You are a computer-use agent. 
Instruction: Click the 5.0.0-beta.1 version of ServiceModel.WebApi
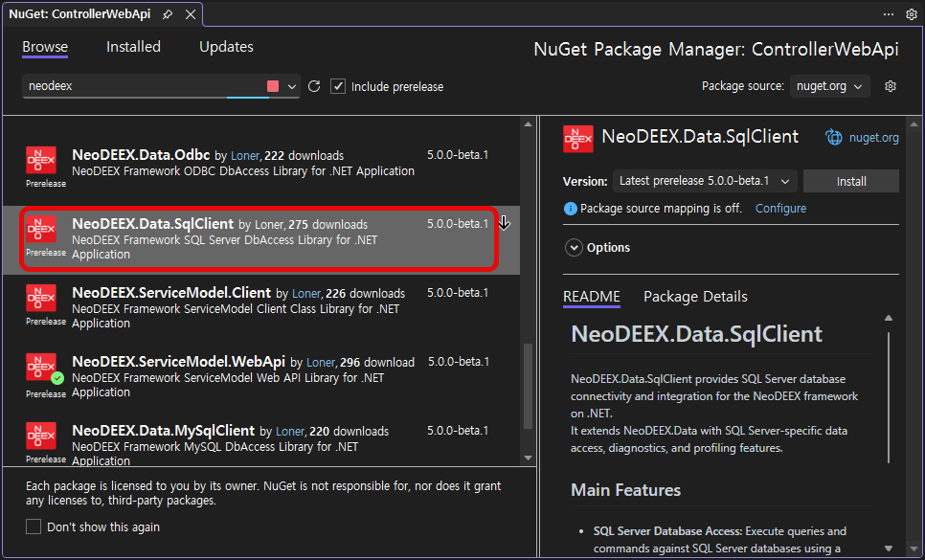coord(459,362)
